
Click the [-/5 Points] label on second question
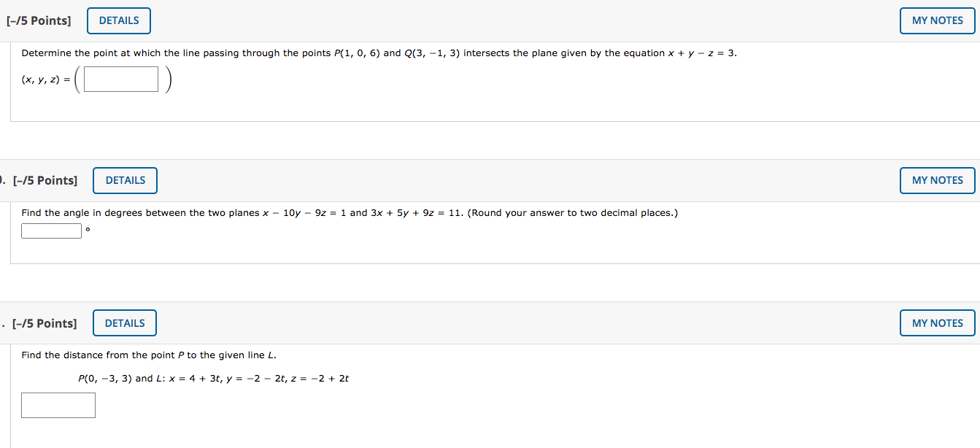point(45,180)
